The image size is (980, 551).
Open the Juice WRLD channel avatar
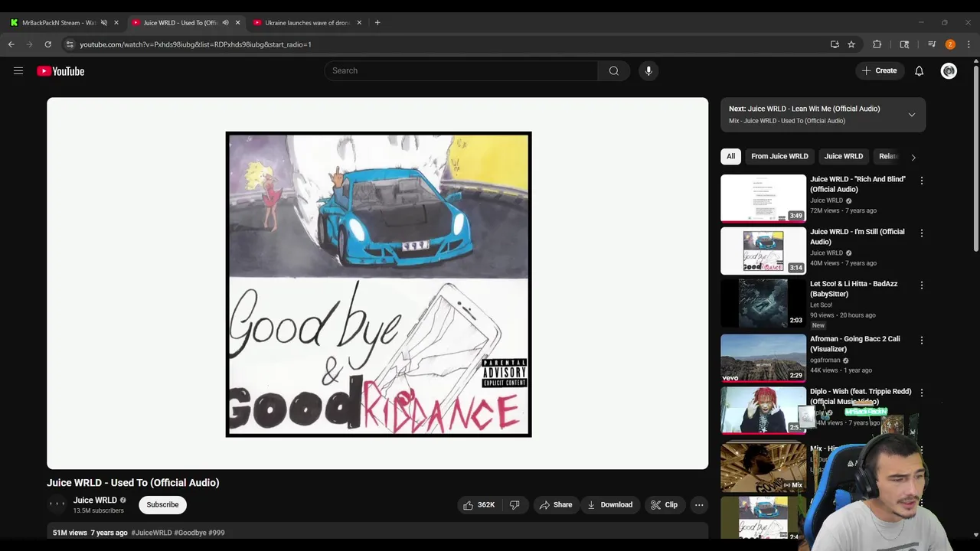click(x=57, y=504)
